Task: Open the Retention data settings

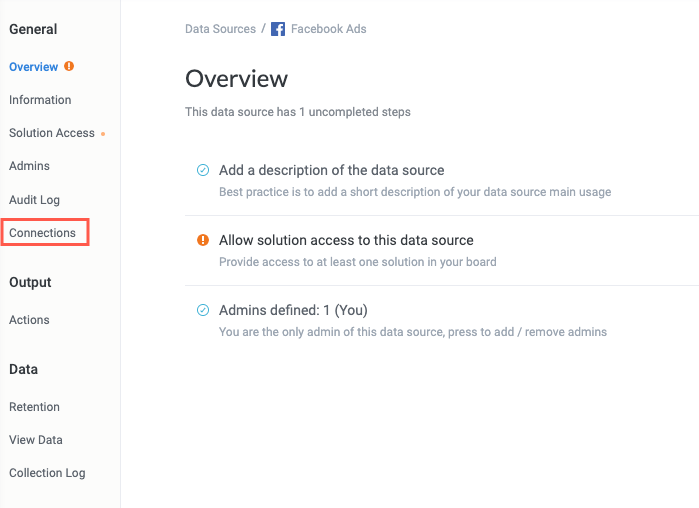Action: click(34, 407)
